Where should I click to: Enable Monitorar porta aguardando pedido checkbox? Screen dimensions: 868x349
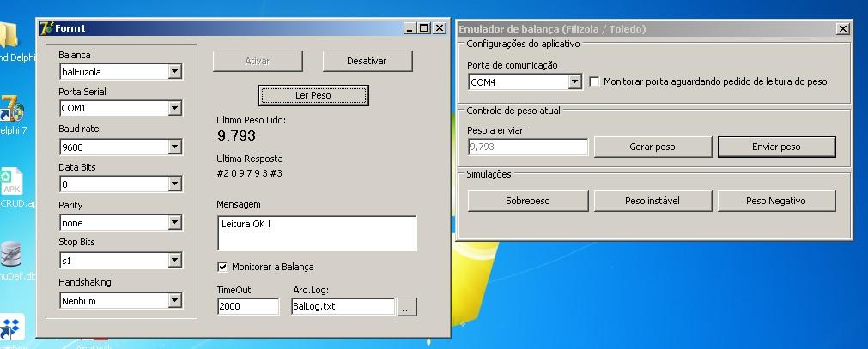point(594,81)
